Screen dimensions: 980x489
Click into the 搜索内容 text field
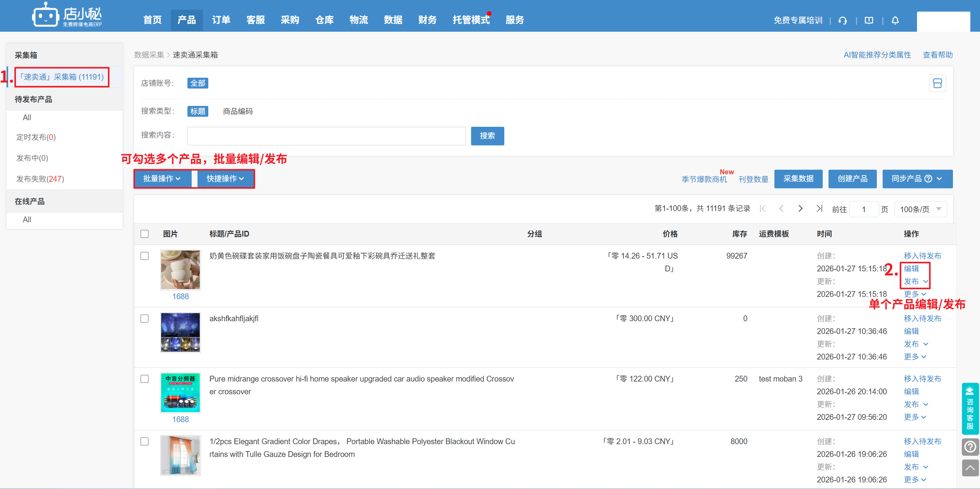click(x=326, y=136)
